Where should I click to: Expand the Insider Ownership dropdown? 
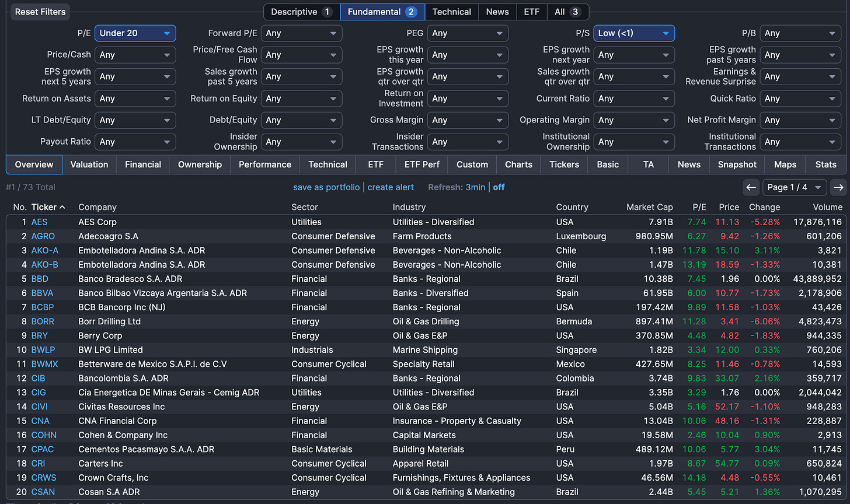click(301, 142)
